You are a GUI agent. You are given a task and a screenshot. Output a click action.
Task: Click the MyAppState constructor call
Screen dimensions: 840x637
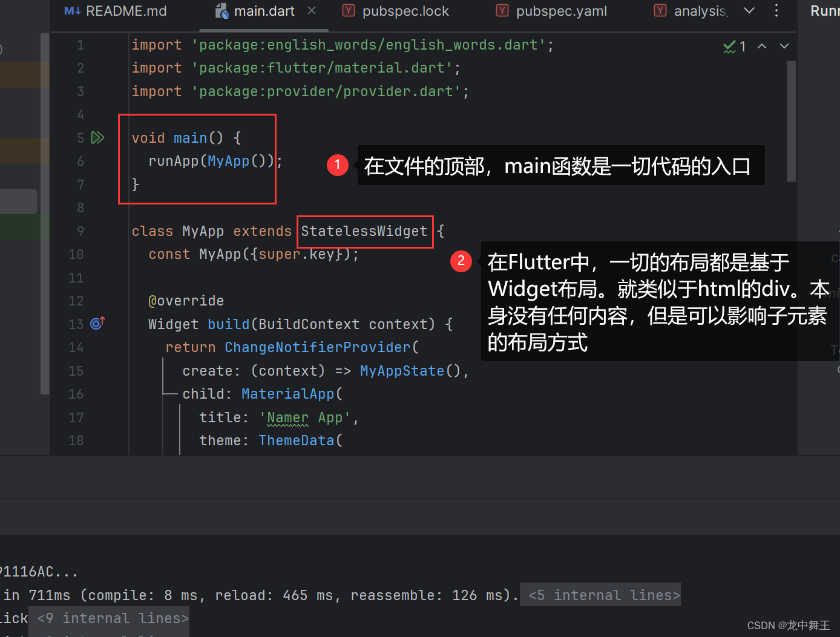[x=402, y=371]
